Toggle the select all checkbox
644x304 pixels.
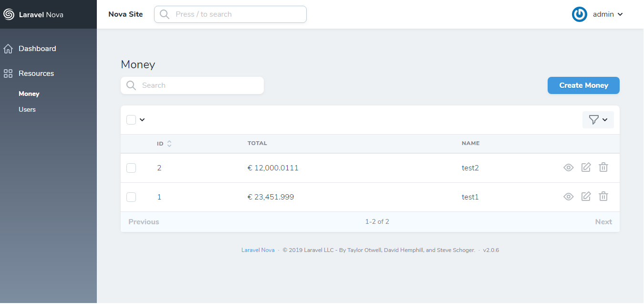(131, 120)
